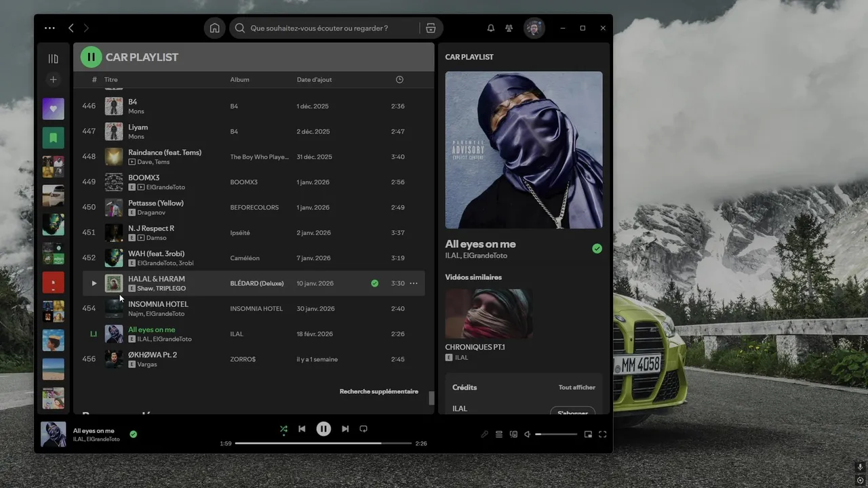Viewport: 868px width, 488px height.
Task: Open the red playlist cover in sidebar
Action: 54,283
